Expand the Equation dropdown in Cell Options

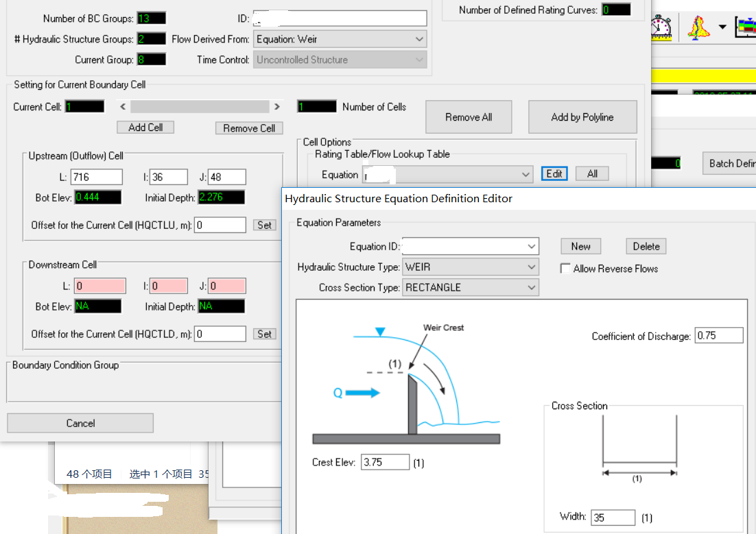[447, 175]
